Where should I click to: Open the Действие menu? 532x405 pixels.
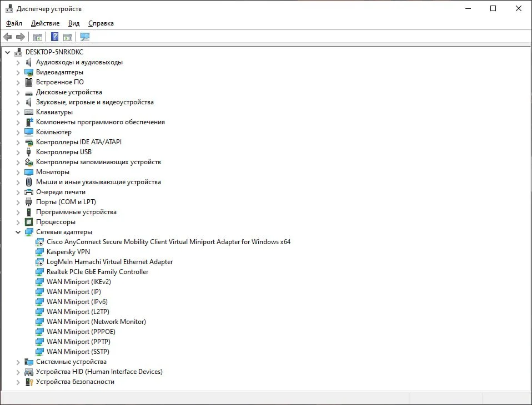point(45,23)
